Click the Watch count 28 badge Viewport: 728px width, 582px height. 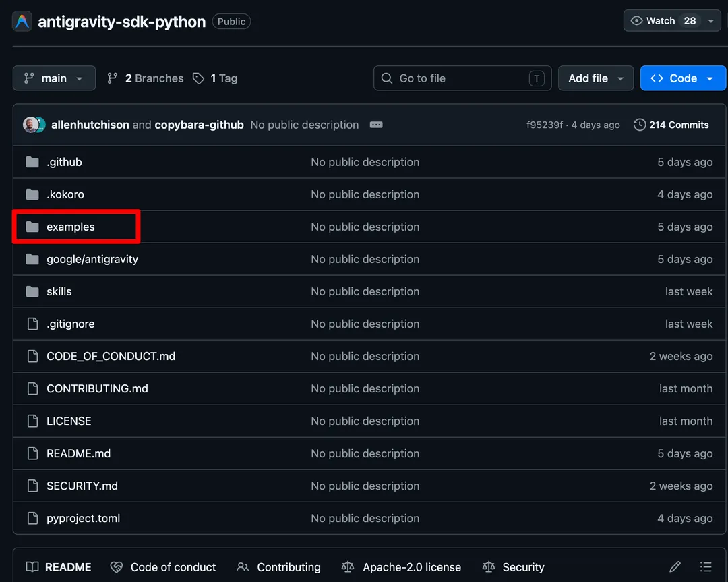690,21
